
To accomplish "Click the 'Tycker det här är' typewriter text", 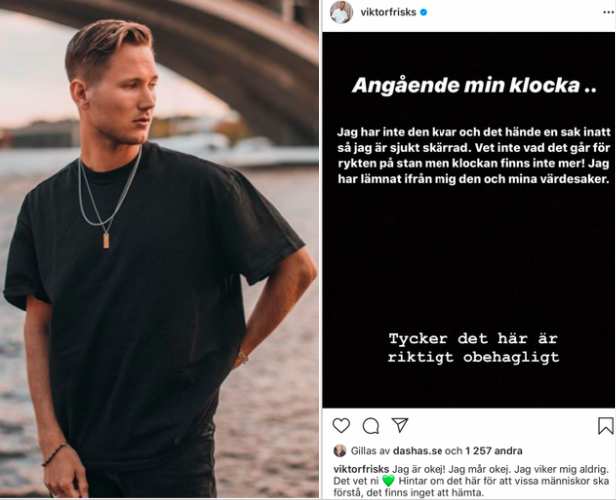I will [473, 338].
